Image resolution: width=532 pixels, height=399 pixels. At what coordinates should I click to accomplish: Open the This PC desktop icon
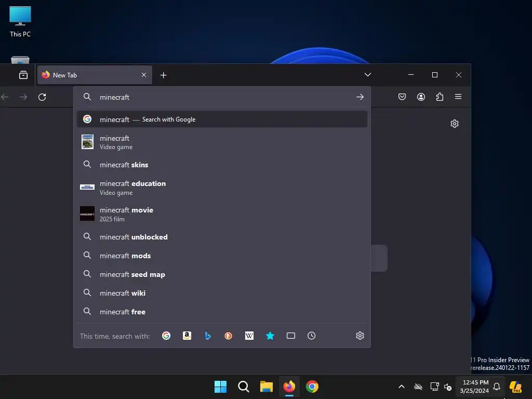(x=20, y=21)
